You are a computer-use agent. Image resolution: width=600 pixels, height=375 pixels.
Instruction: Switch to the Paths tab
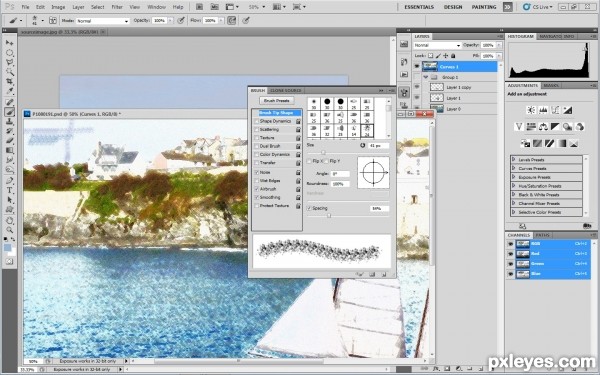pos(542,235)
